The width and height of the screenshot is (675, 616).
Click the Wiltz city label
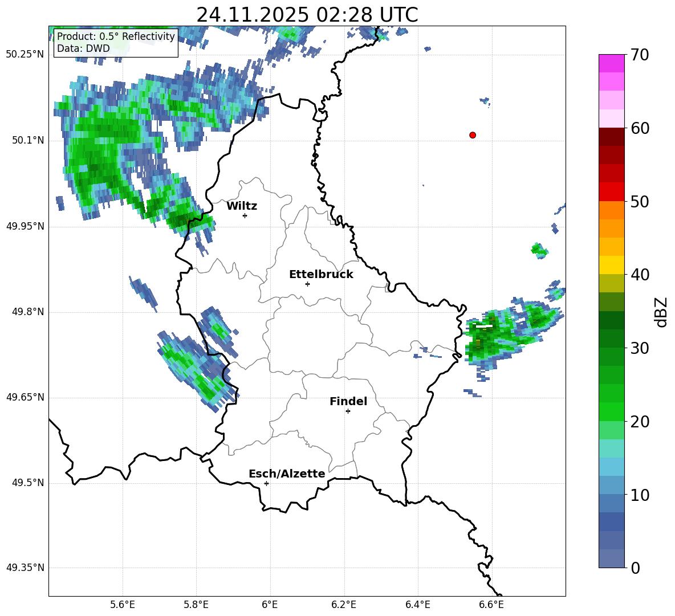tap(242, 206)
